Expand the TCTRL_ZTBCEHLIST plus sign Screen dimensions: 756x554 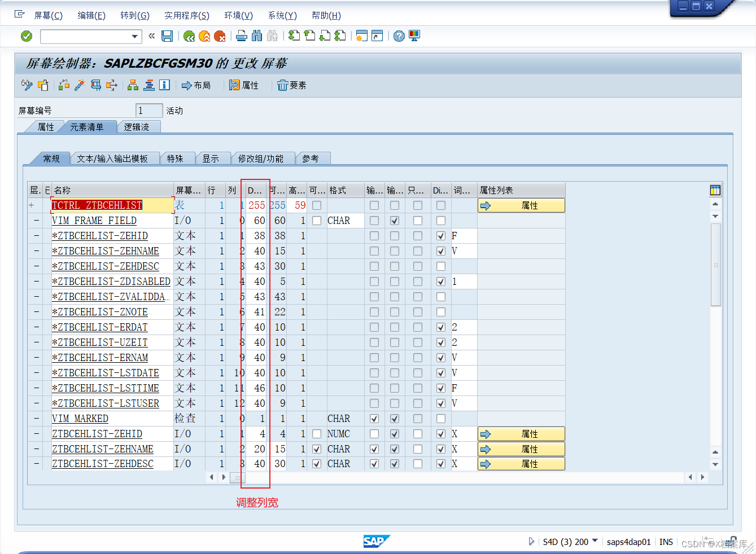(31, 205)
